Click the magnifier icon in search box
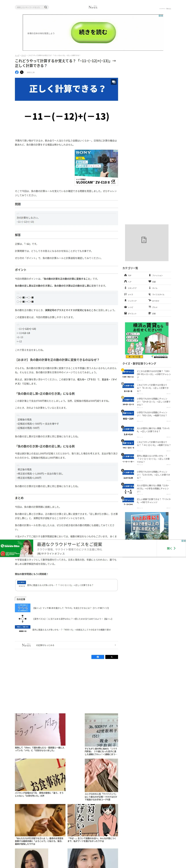This screenshot has width=186, height=868. [46, 7]
